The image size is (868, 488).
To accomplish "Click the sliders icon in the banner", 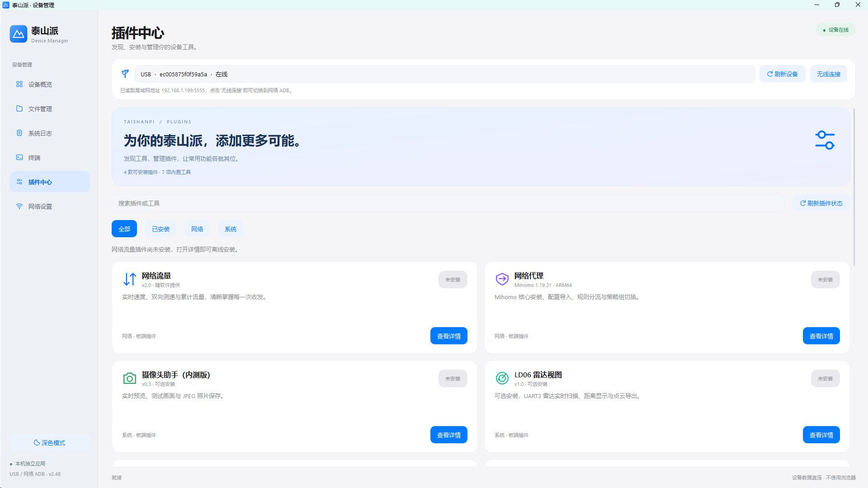I will coord(825,141).
